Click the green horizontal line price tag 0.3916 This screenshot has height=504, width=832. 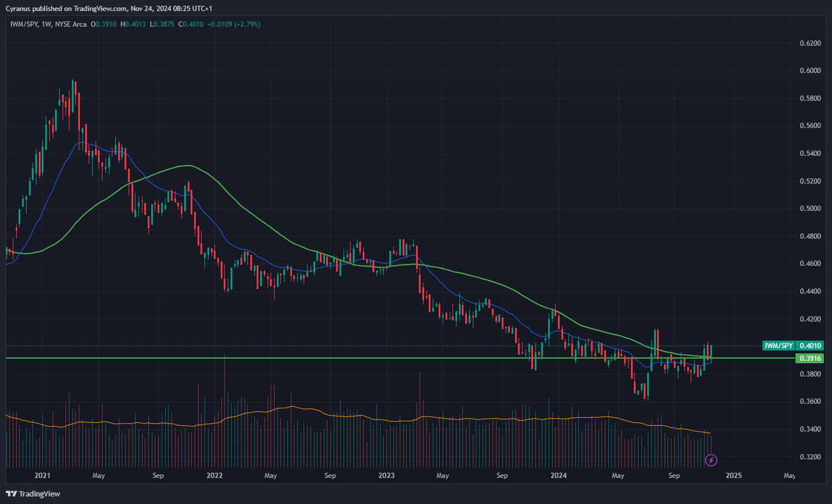click(810, 359)
